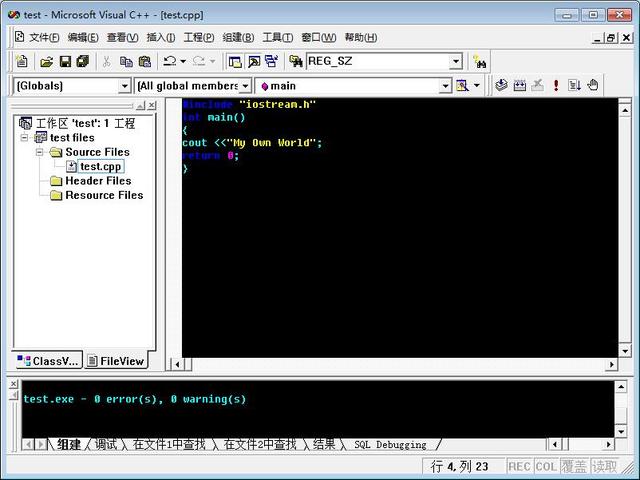Screen dimensions: 640x480
Task: Click the Compile icon in build toolbar
Action: click(501, 85)
